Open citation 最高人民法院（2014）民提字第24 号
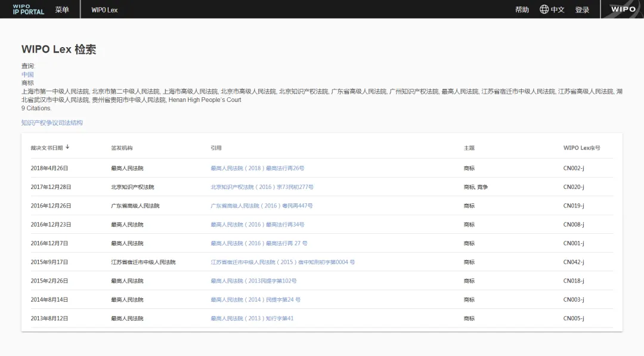 point(255,300)
